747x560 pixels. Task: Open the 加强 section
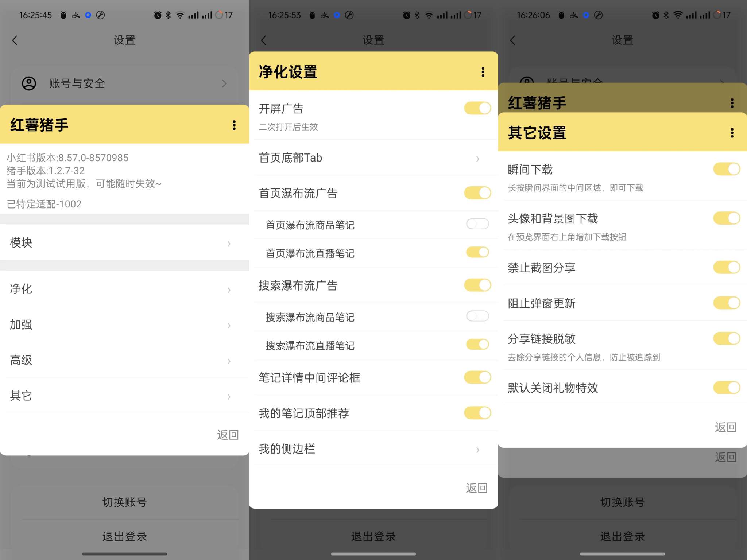(124, 324)
